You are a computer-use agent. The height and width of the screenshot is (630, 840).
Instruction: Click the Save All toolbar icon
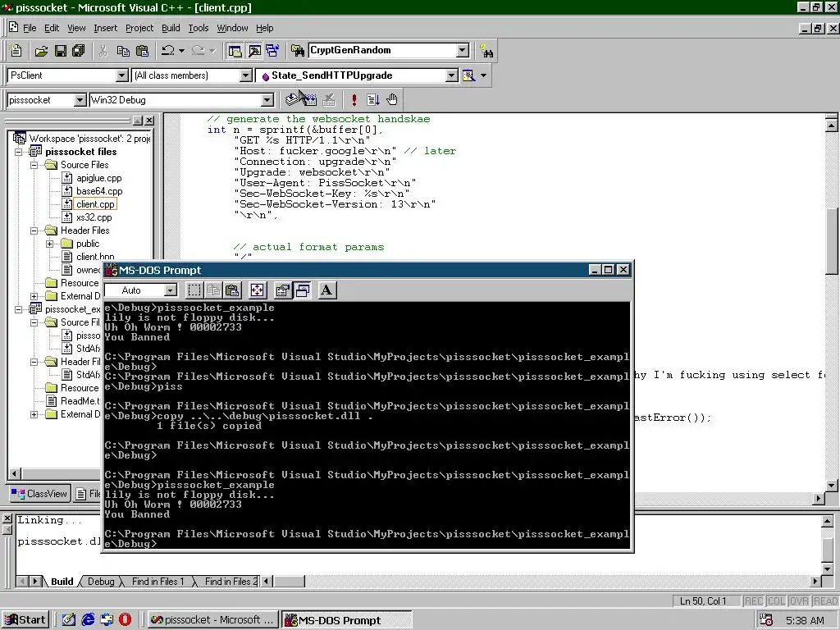point(79,51)
